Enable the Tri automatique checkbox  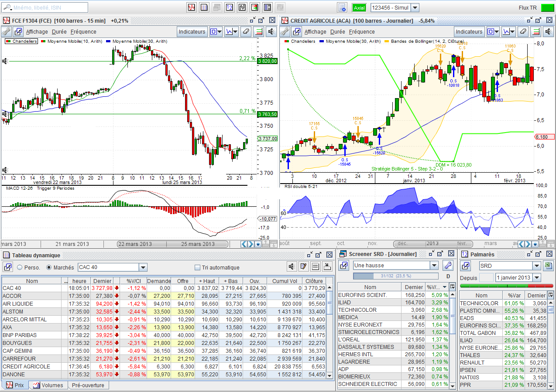click(x=198, y=267)
